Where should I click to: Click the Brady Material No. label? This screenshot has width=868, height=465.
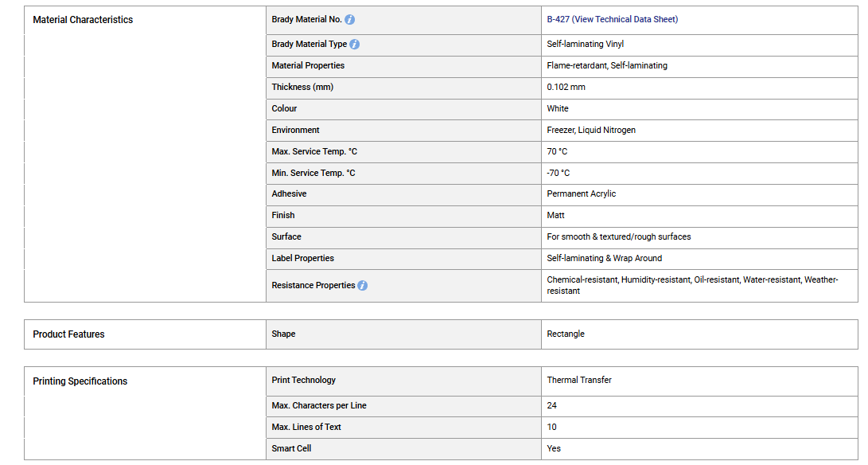click(x=306, y=19)
